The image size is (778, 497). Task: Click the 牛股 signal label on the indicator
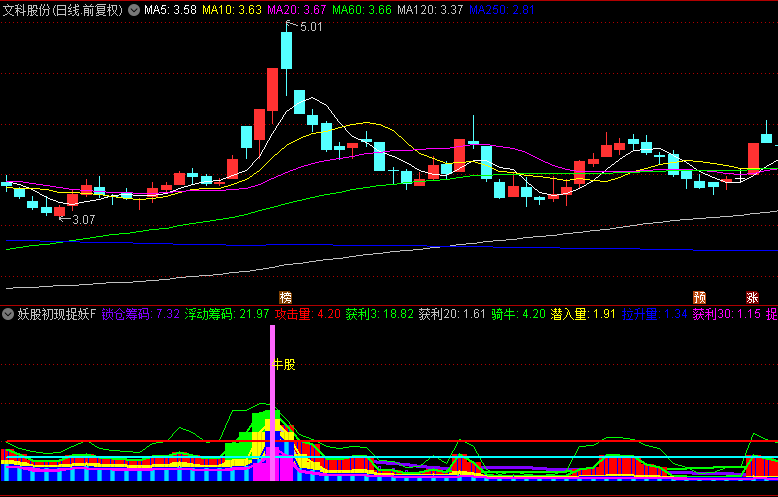click(x=285, y=364)
